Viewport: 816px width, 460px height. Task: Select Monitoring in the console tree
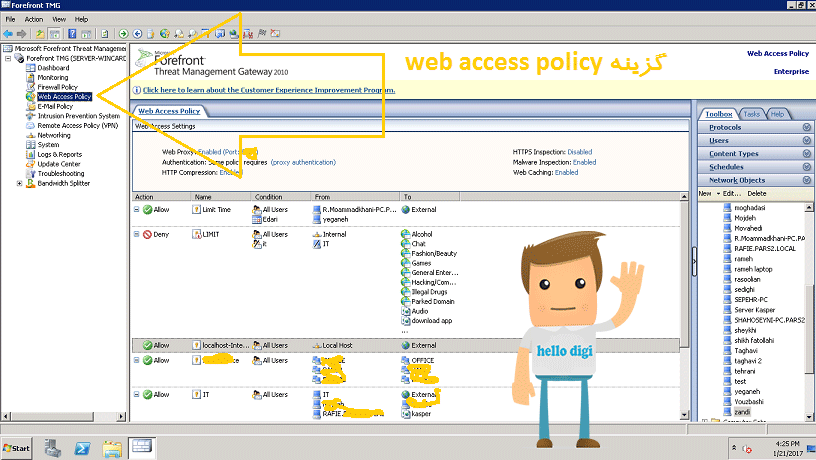click(x=53, y=78)
